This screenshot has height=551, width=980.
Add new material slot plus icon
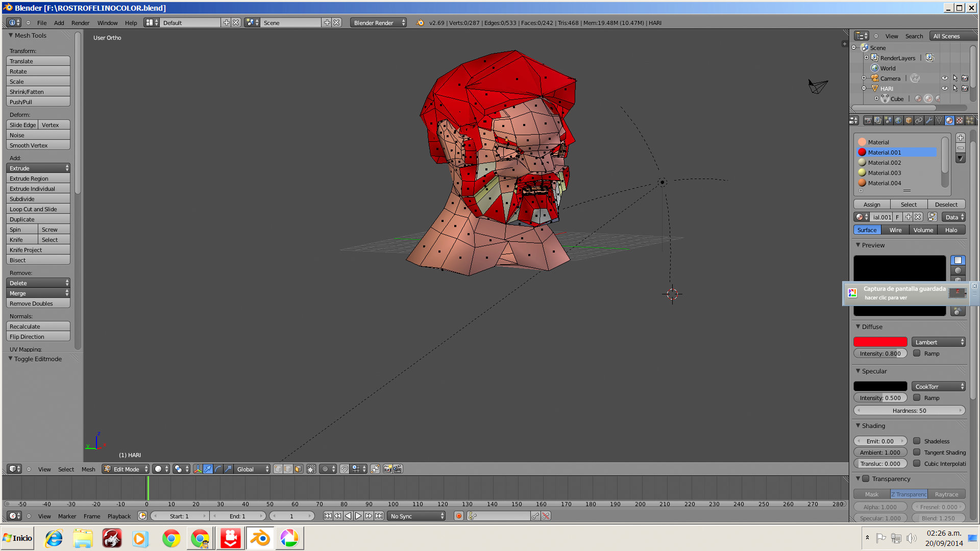[x=960, y=138]
